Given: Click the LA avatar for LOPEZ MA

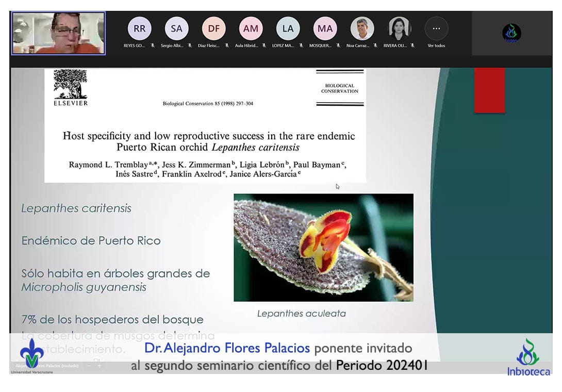Looking at the screenshot, I should pyautogui.click(x=288, y=29).
